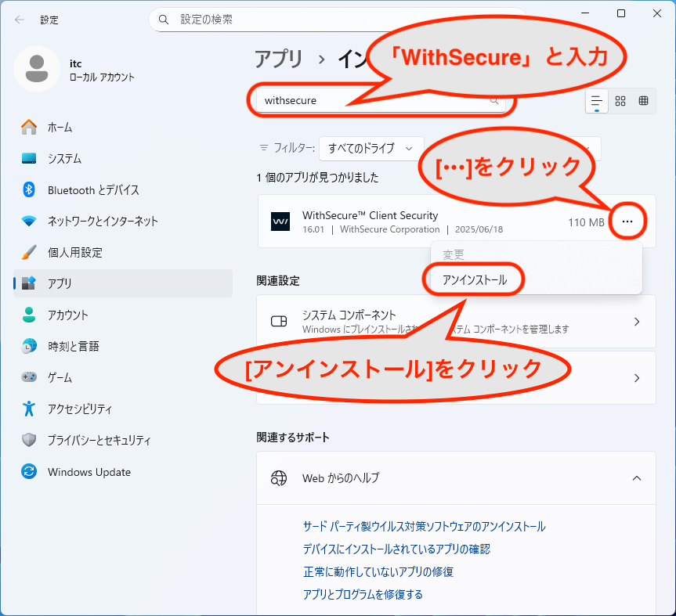Open Bluetooth とデバイス settings
Image resolution: width=676 pixels, height=616 pixels.
click(92, 190)
